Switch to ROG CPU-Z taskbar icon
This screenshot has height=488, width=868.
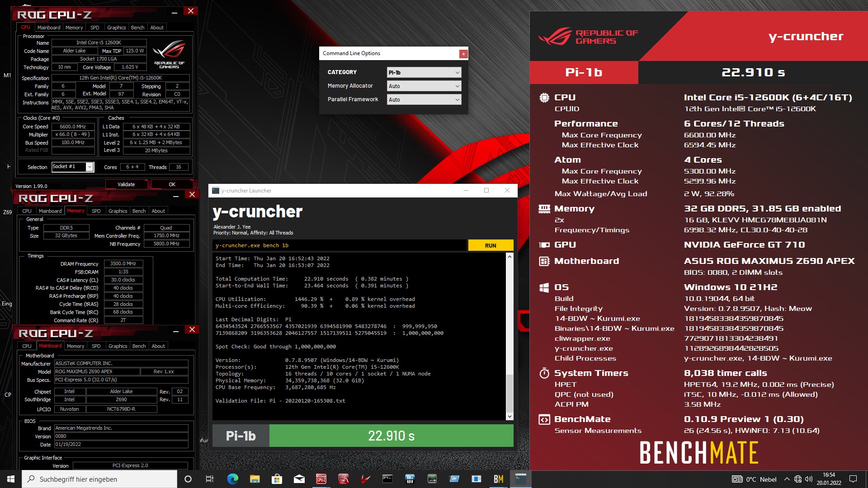(321, 479)
